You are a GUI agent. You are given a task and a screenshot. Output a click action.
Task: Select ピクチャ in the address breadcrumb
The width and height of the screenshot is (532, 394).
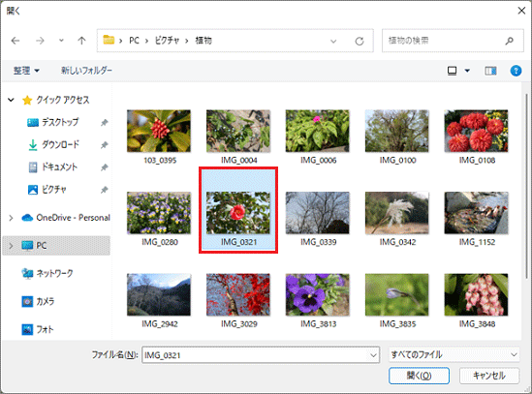(x=167, y=41)
